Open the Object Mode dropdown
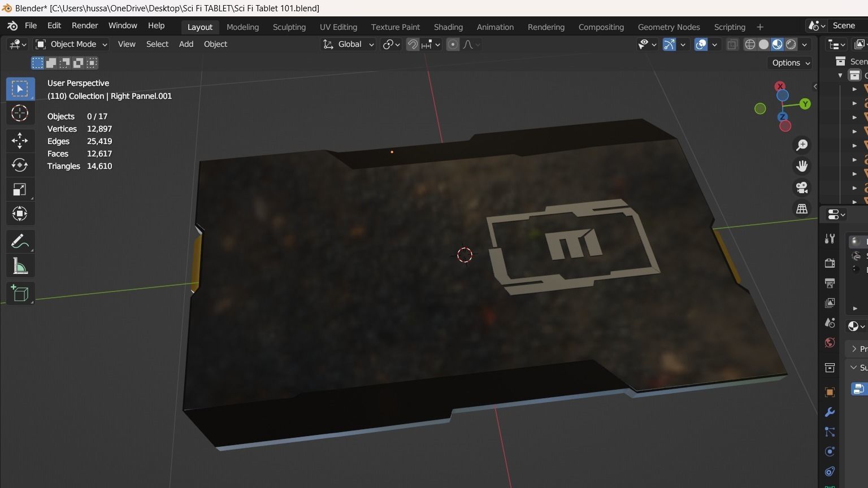Viewport: 868px width, 488px height. (x=71, y=44)
